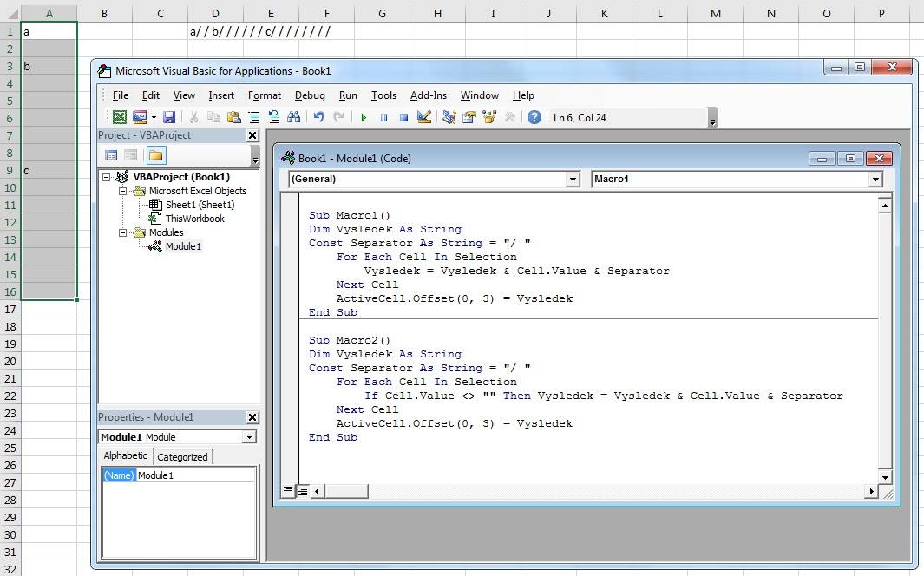Click the Copy icon in the toolbar
The image size is (924, 576).
click(213, 117)
